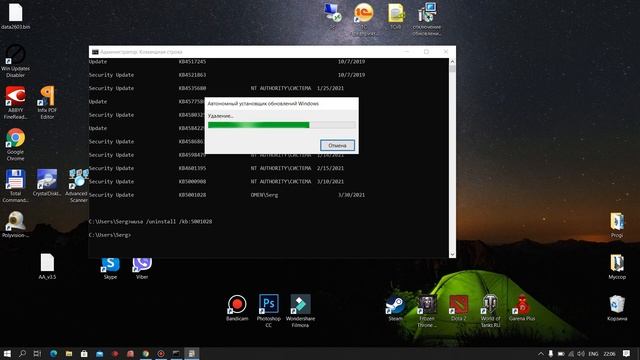Open the Windows Start menu
The height and width of the screenshot is (360, 640).
click(x=7, y=353)
